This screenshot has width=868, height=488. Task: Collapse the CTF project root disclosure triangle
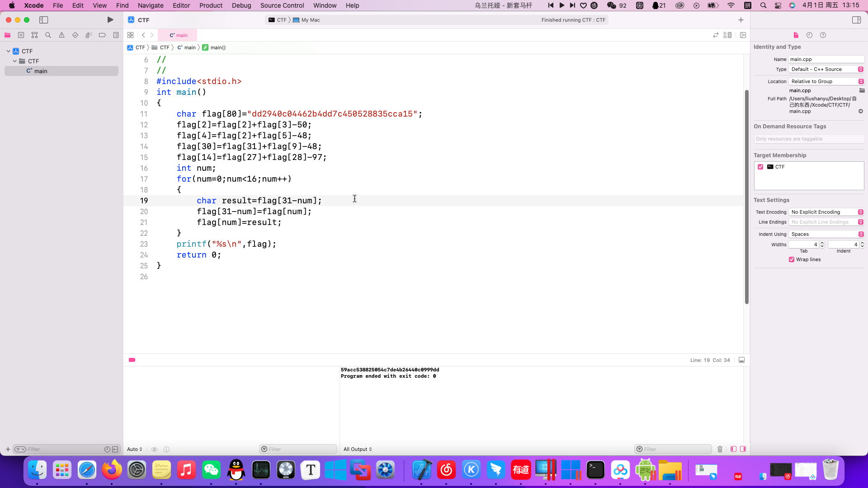tap(8, 51)
